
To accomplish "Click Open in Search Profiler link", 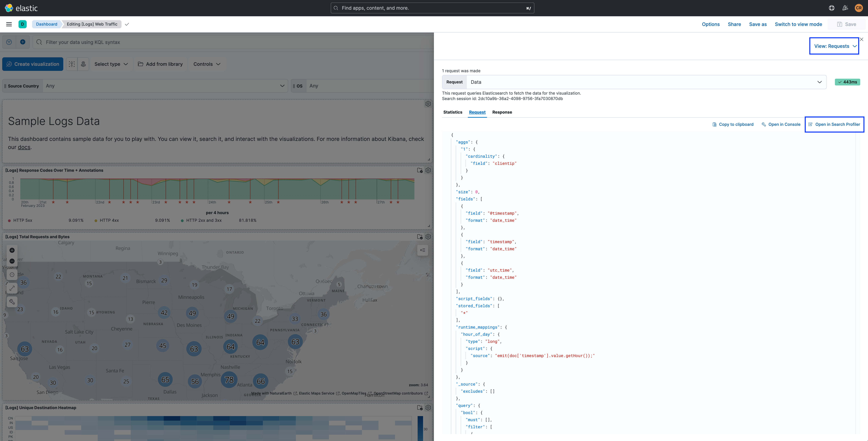I will pos(834,125).
